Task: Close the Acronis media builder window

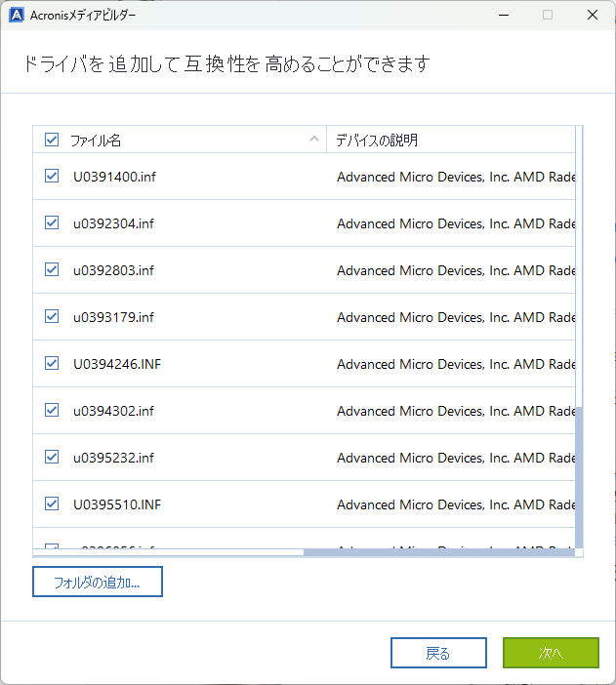Action: (593, 15)
